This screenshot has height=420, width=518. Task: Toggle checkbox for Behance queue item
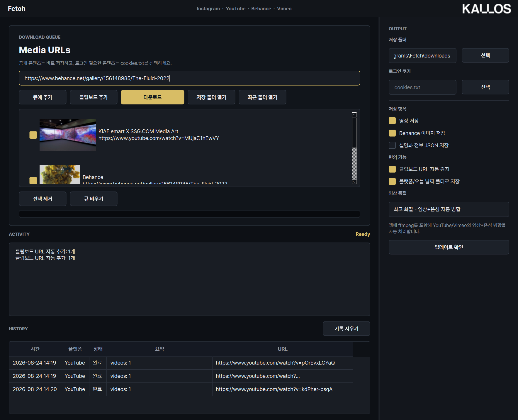(33, 180)
